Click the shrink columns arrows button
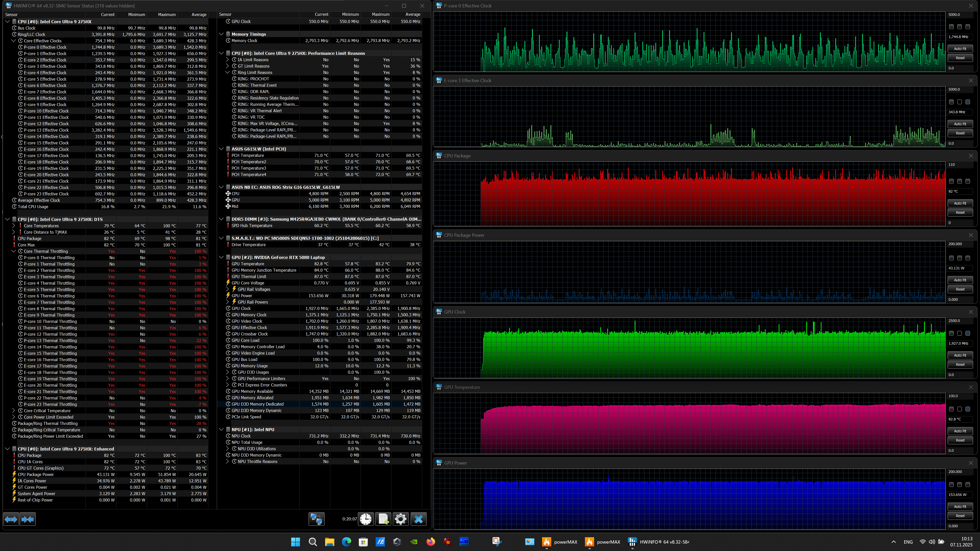980x551 pixels. click(28, 519)
